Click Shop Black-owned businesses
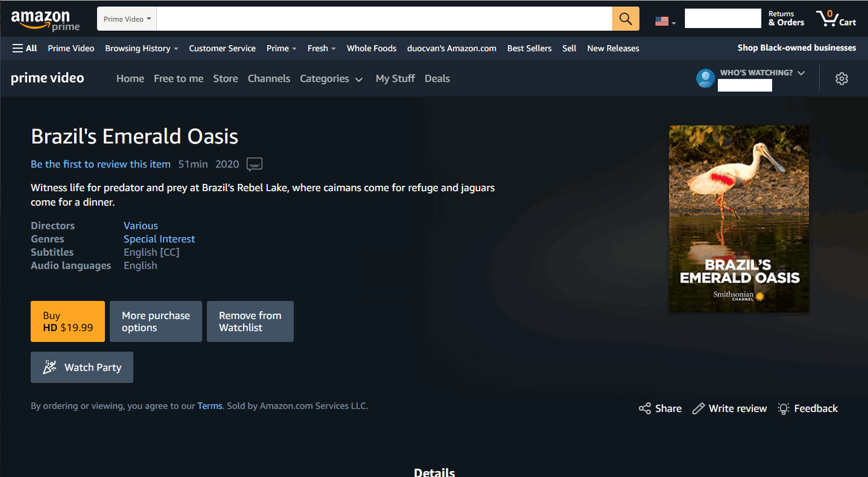The image size is (868, 477). 797,48
